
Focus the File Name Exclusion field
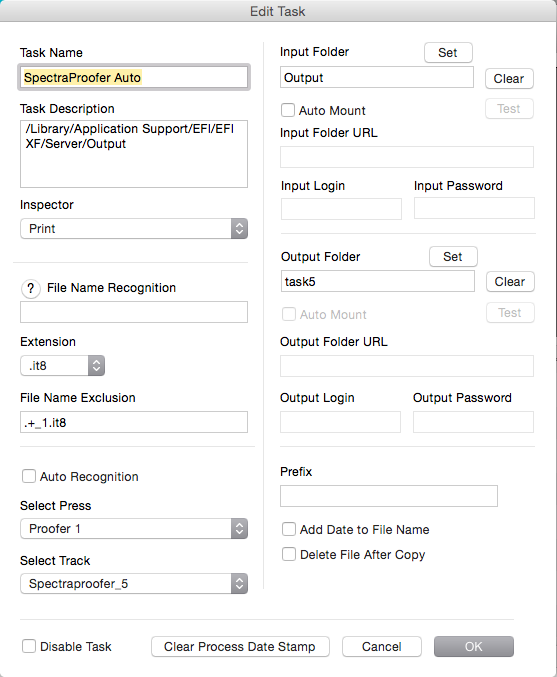(x=134, y=422)
